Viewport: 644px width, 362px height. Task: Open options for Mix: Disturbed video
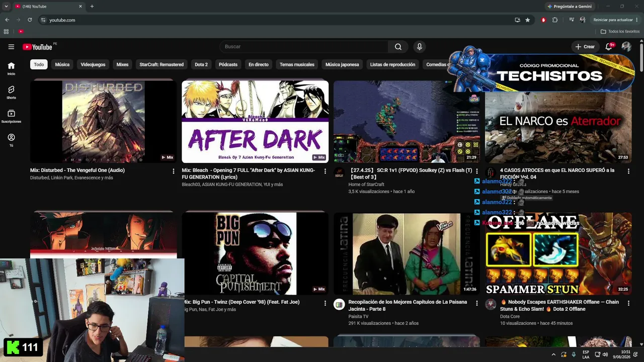pyautogui.click(x=174, y=171)
